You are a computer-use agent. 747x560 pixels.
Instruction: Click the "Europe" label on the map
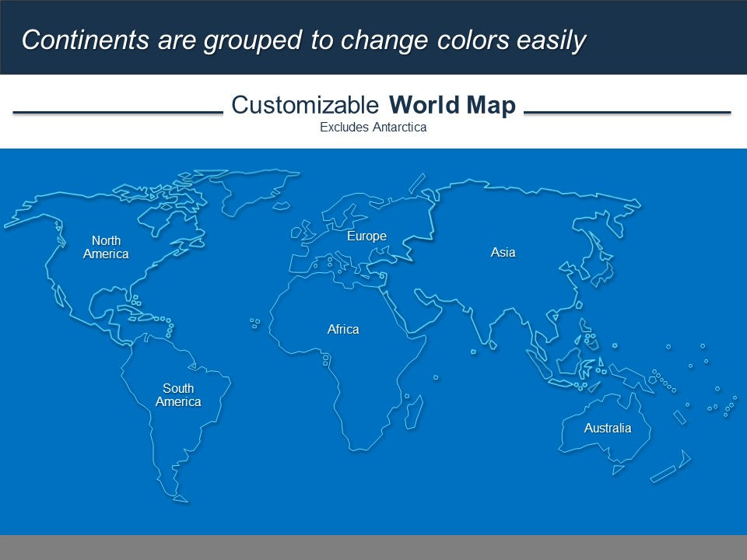pos(366,236)
